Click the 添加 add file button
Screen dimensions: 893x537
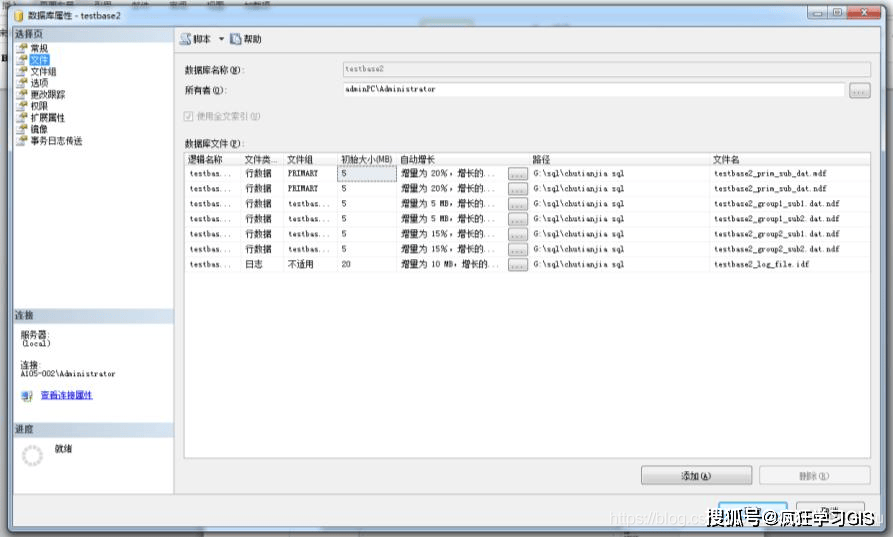point(696,475)
